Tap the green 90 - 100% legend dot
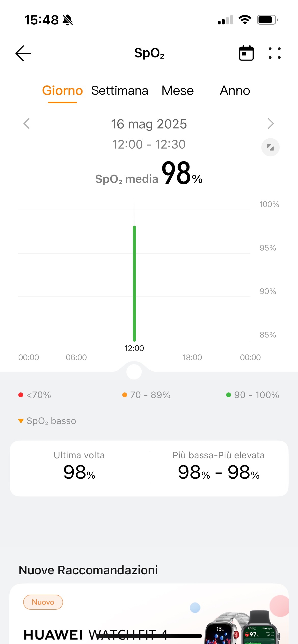The image size is (298, 644). [228, 395]
